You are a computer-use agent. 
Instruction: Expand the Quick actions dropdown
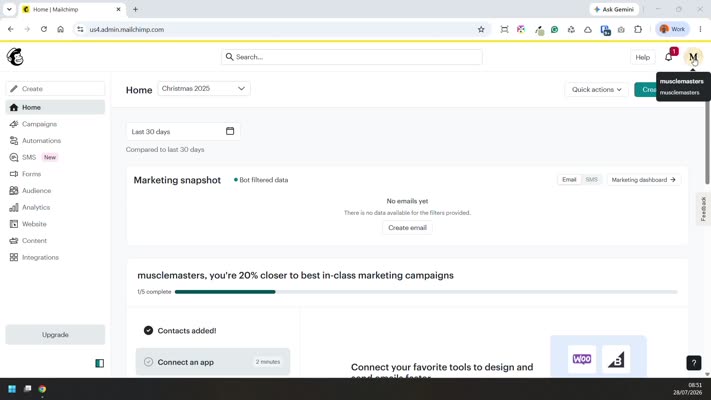596,89
